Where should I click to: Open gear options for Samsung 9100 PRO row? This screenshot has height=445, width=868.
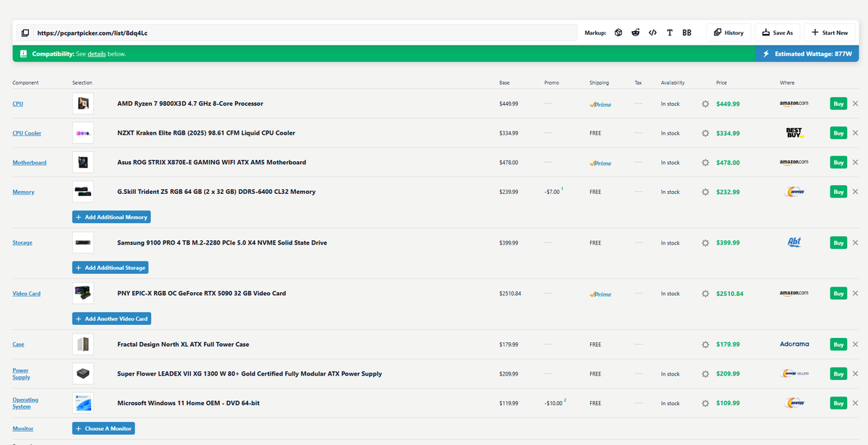pyautogui.click(x=705, y=243)
